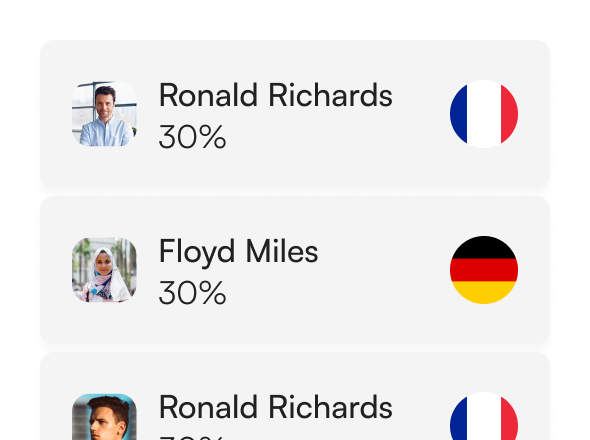Click the red stripe of the topmost French flag

(x=509, y=114)
